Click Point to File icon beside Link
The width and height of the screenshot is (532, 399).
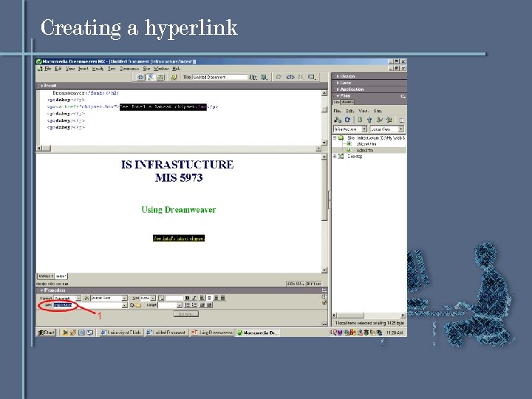click(132, 305)
